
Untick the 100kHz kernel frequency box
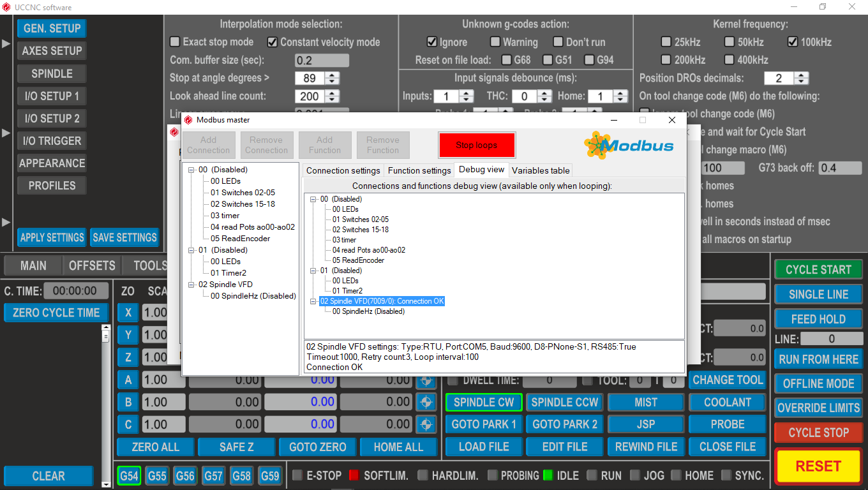pyautogui.click(x=793, y=42)
